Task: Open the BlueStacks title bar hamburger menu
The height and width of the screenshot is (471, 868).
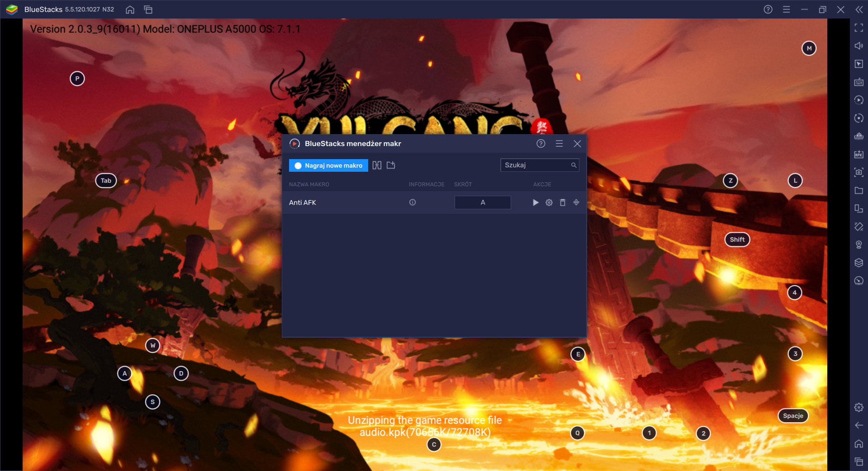Action: pos(787,9)
